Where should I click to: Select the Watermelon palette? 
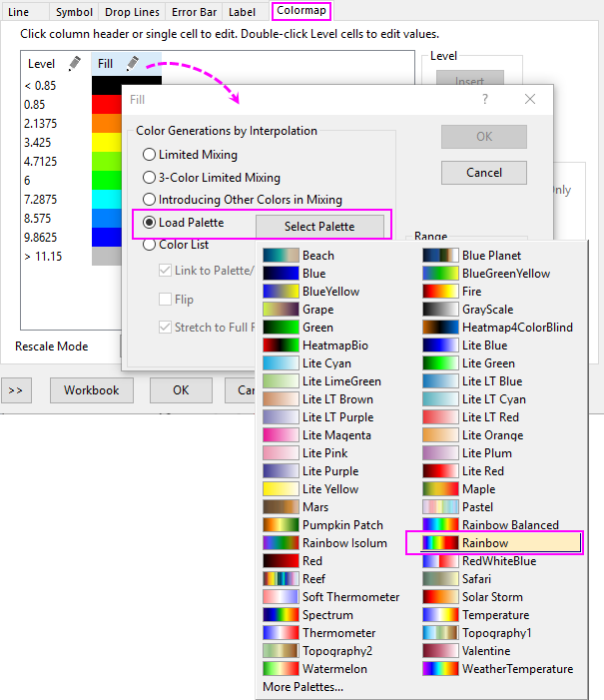click(x=315, y=669)
